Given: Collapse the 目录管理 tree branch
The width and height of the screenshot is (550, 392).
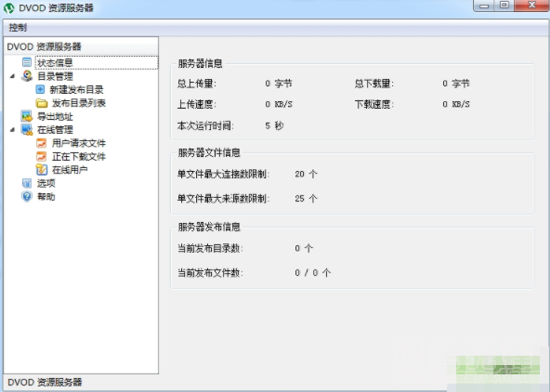Looking at the screenshot, I should (x=13, y=76).
